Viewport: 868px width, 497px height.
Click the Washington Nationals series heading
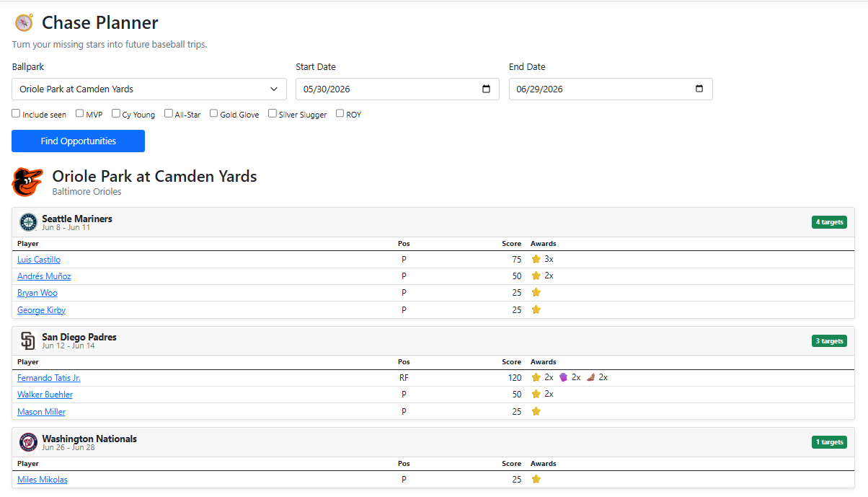(x=89, y=439)
